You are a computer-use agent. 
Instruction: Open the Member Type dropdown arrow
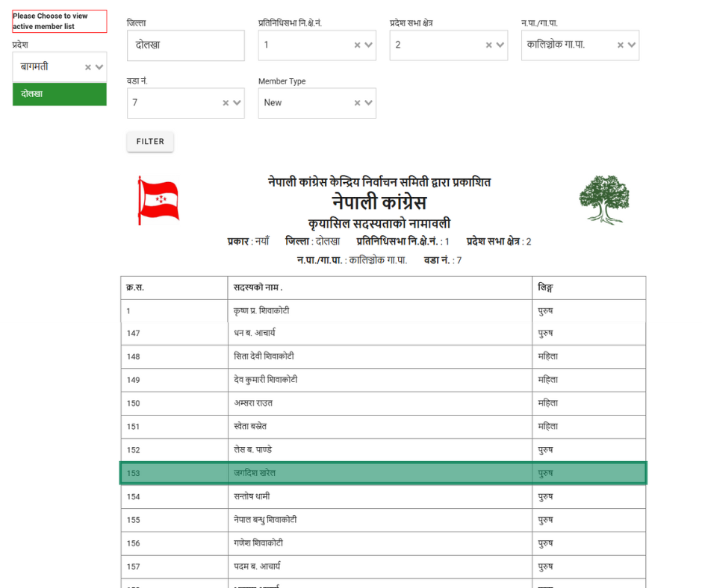(369, 103)
